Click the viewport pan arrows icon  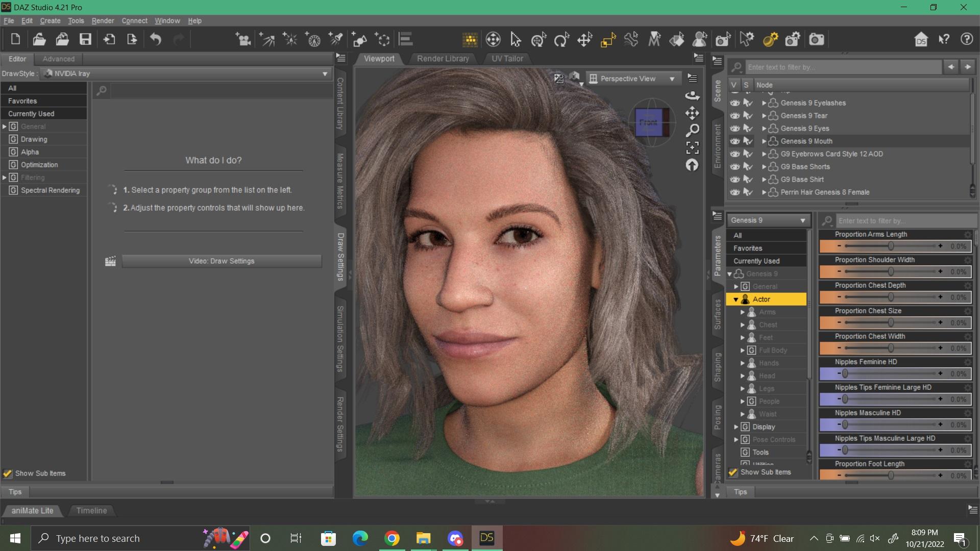(692, 113)
